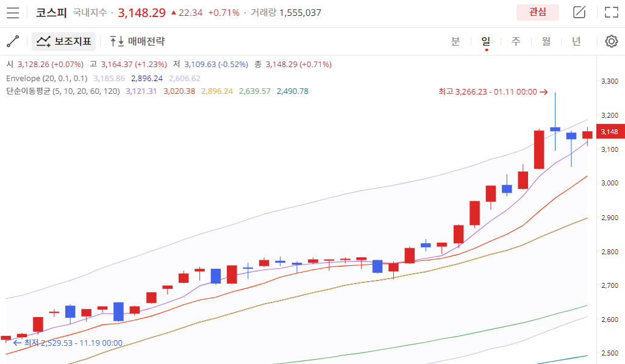Image resolution: width=625 pixels, height=364 pixels.
Task: Click the current price 3,148.29 in header
Action: pyautogui.click(x=141, y=13)
